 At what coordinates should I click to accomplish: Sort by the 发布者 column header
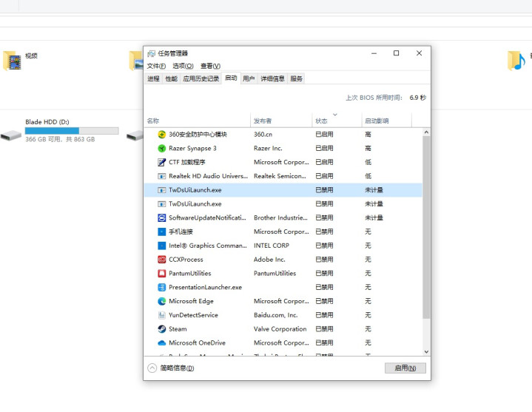click(281, 121)
